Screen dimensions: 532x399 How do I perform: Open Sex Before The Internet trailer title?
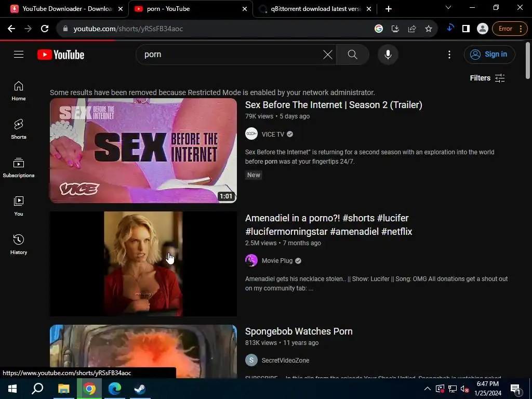334,105
